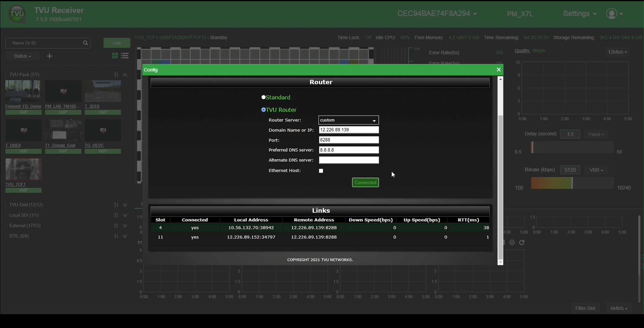This screenshot has width=644, height=328.
Task: Click VoIP button under Fremont_FD_Demo
Action: (x=23, y=112)
